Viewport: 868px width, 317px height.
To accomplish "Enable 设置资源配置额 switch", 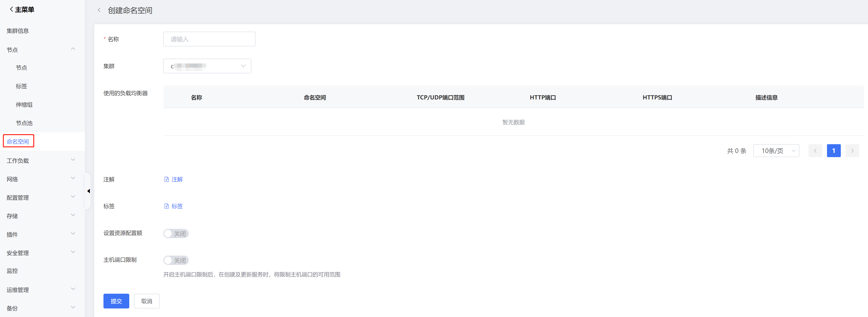I will coord(176,233).
